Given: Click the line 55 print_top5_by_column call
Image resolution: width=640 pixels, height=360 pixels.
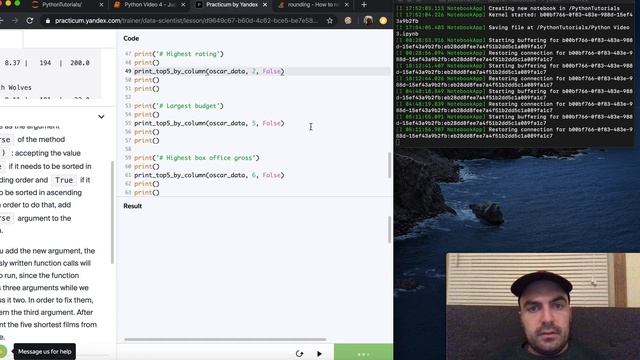Looking at the screenshot, I should (x=209, y=123).
